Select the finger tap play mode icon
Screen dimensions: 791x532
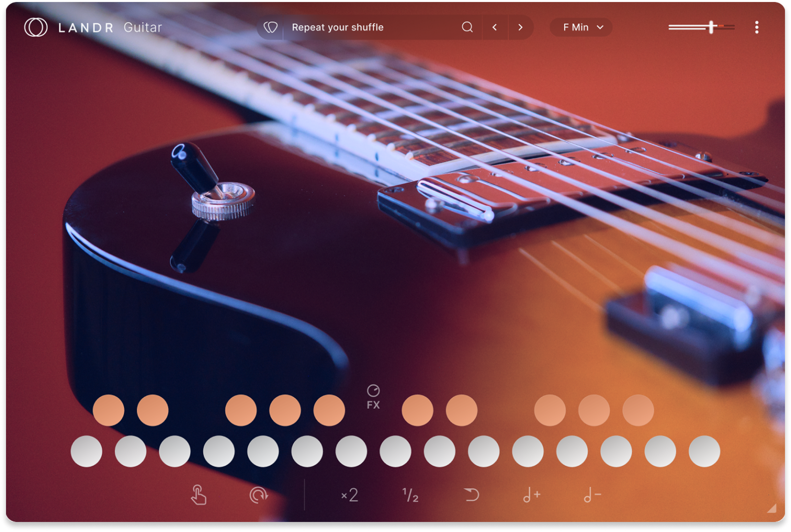pyautogui.click(x=199, y=495)
